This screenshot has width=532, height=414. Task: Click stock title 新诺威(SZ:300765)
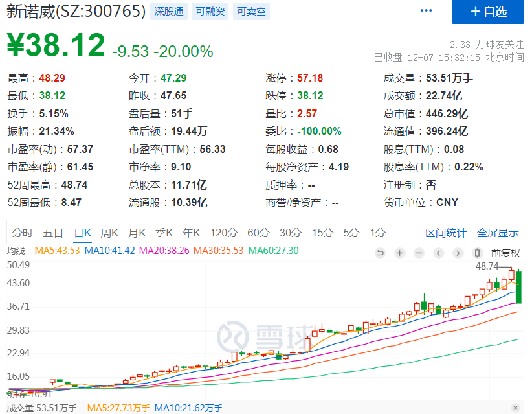click(x=76, y=11)
